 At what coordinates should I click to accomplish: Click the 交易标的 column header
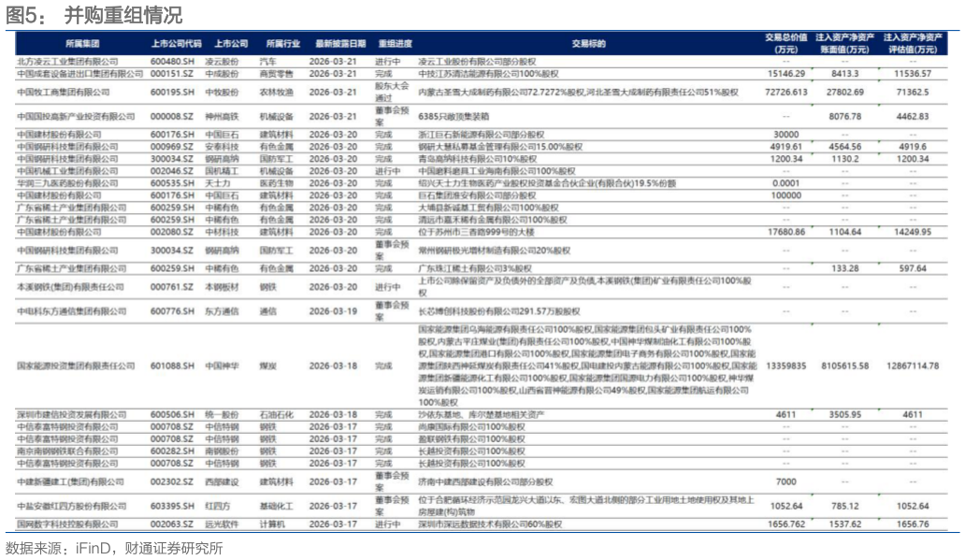pyautogui.click(x=588, y=44)
